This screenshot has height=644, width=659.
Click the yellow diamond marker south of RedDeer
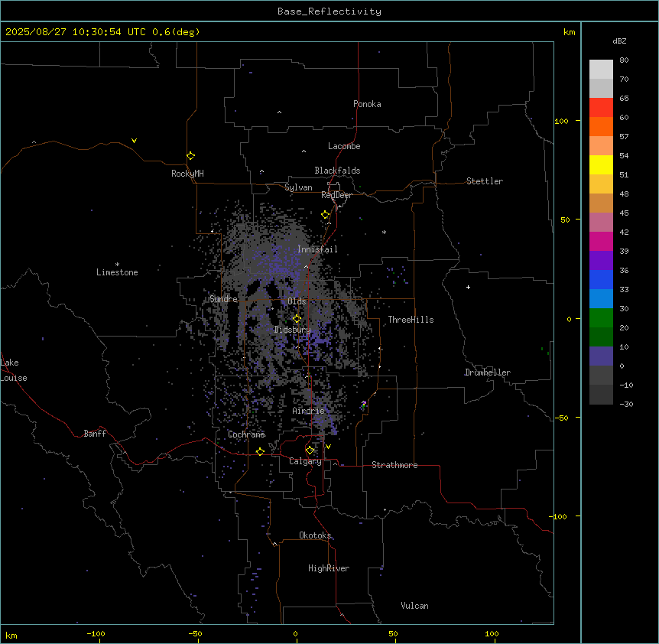coord(326,215)
